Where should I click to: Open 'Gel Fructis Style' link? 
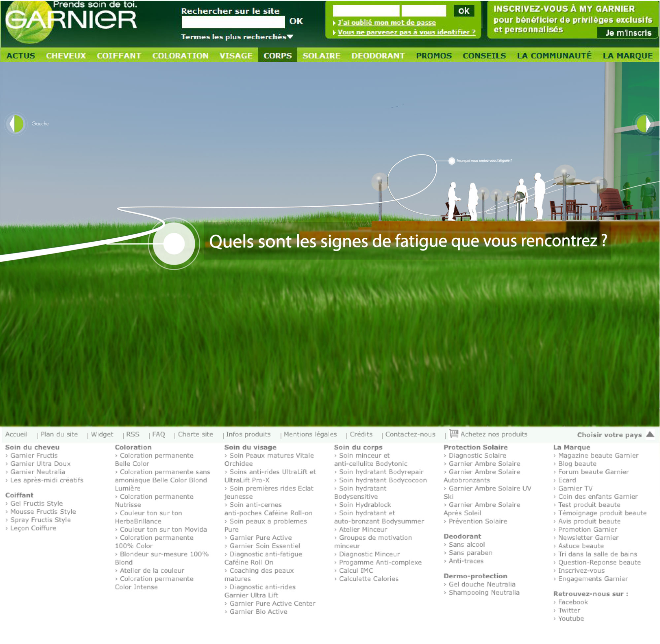37,503
